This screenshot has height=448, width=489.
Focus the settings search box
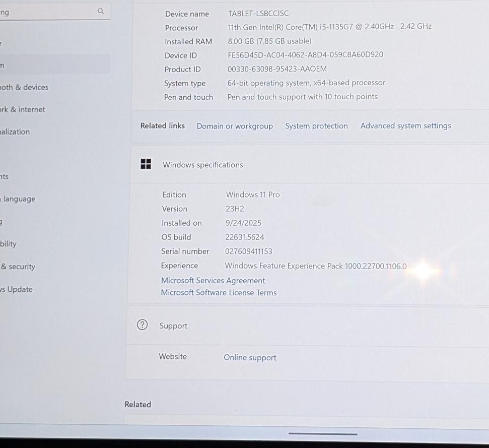pos(45,12)
